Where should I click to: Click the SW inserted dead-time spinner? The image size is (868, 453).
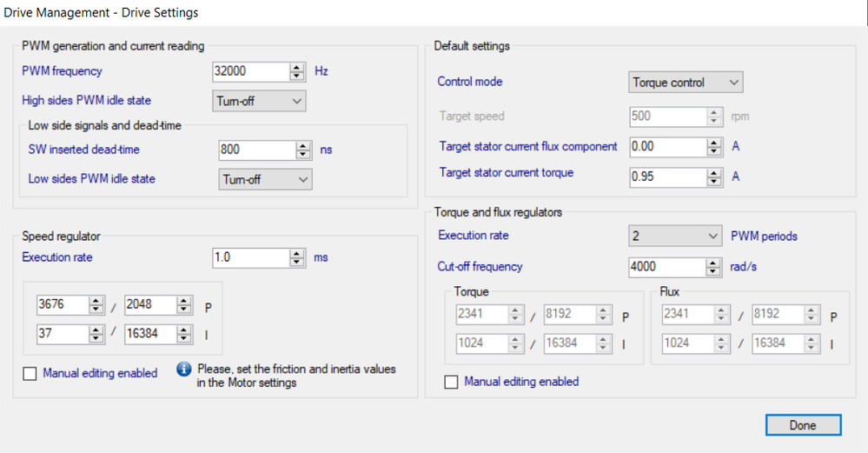pos(303,150)
